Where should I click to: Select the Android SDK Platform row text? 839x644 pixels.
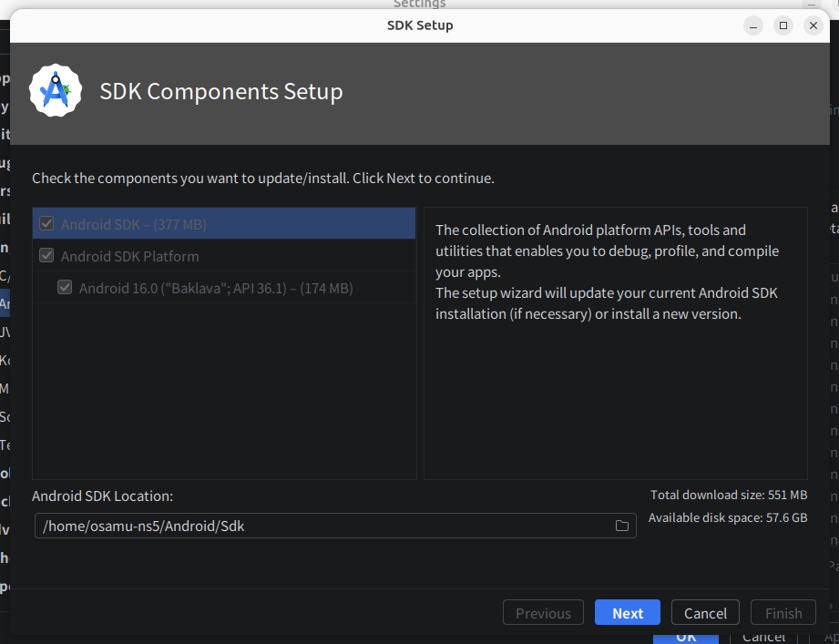[130, 256]
